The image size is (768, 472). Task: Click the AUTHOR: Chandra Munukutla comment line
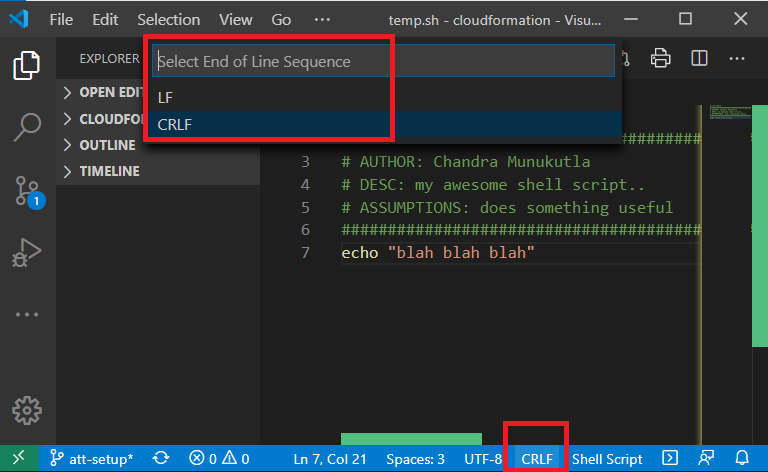point(466,162)
